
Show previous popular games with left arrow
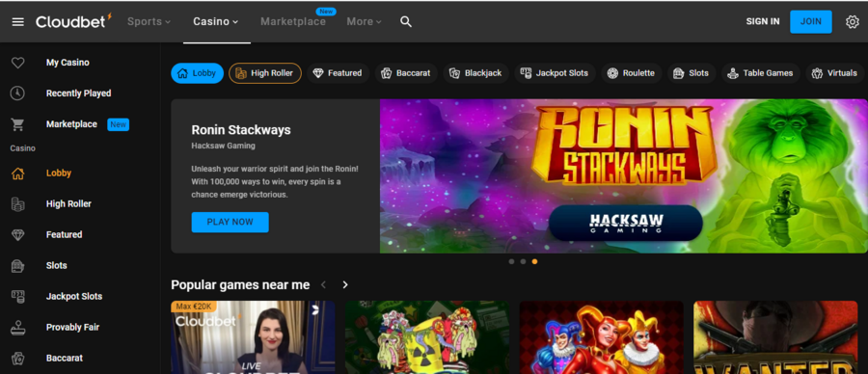coord(324,285)
